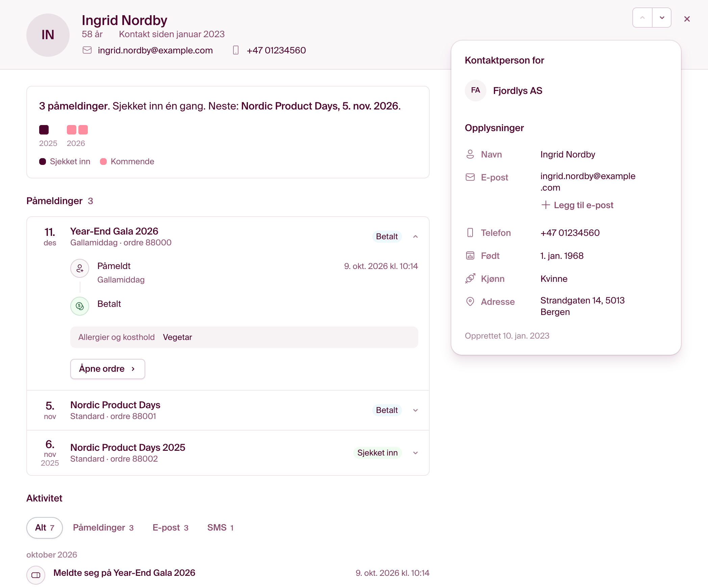
Task: Click the green Betalt payment coin icon
Action: 80,306
